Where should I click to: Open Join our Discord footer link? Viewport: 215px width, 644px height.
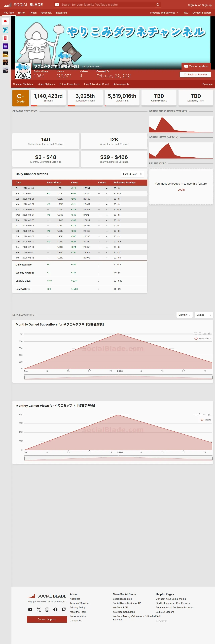tap(165, 612)
